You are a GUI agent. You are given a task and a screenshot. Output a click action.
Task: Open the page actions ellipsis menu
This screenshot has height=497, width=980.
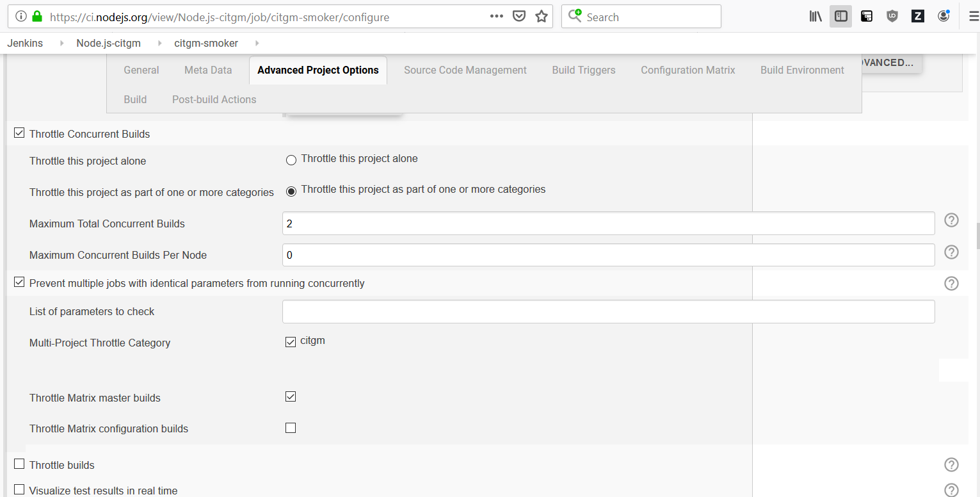[496, 16]
